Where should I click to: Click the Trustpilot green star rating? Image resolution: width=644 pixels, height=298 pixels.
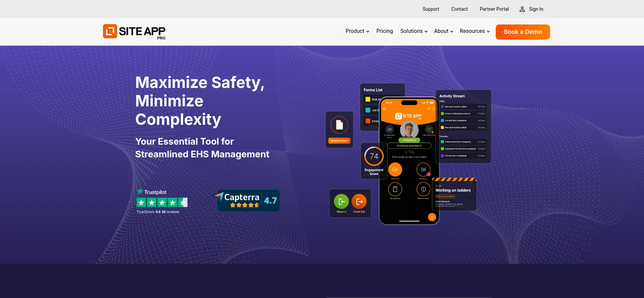pos(162,202)
